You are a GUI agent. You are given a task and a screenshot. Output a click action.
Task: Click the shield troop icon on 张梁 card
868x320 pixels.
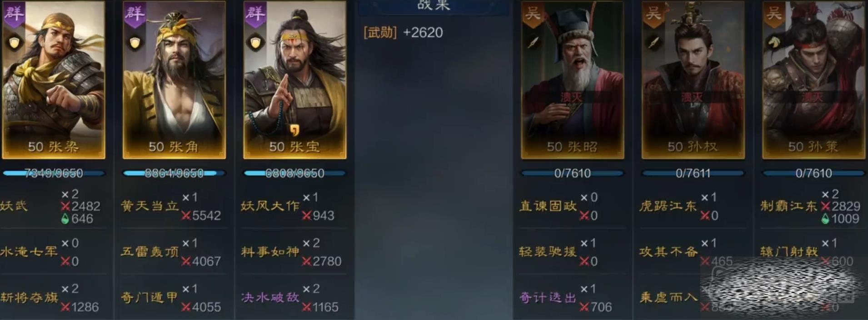tap(15, 43)
